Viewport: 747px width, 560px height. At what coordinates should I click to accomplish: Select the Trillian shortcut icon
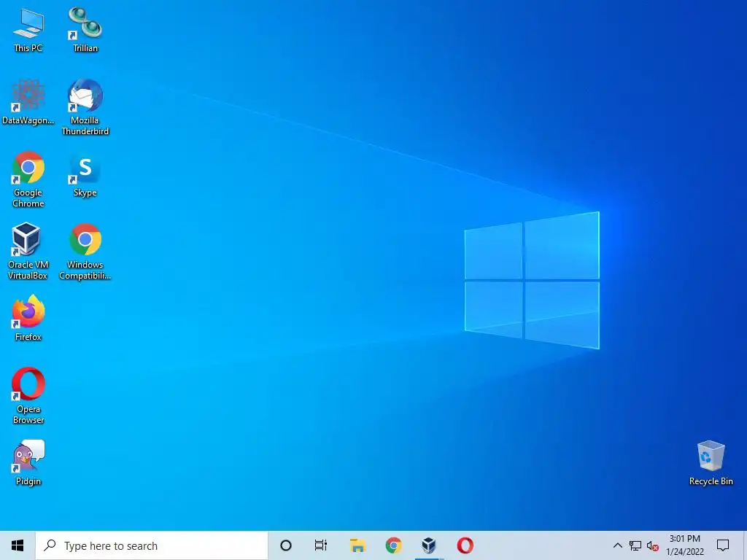point(85,29)
